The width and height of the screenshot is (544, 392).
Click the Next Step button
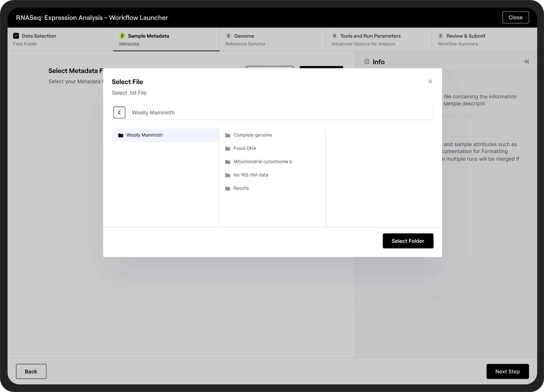(507, 371)
